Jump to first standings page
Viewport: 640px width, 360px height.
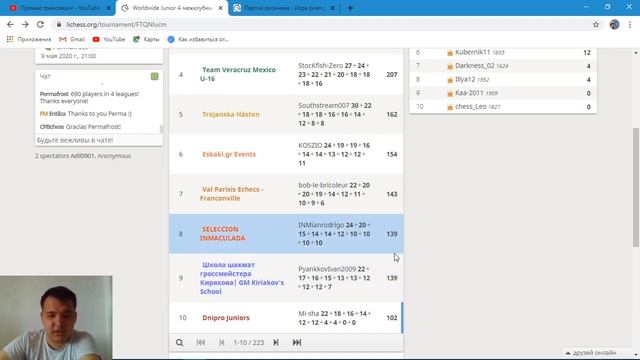pos(201,342)
